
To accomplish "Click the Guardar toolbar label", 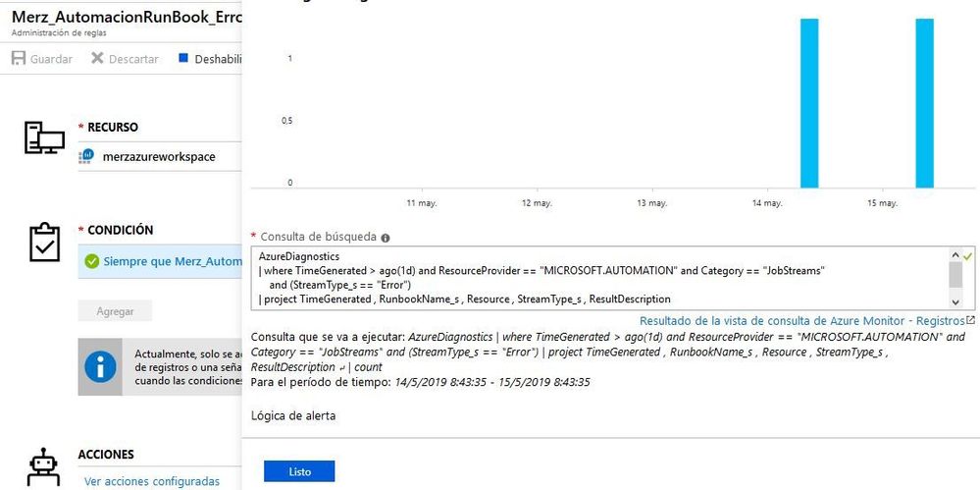I will [x=51, y=59].
